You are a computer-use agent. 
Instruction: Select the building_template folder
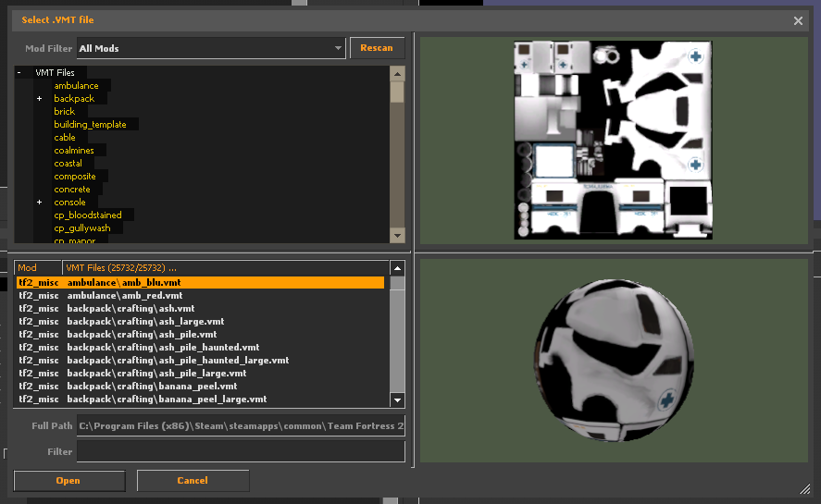[90, 125]
